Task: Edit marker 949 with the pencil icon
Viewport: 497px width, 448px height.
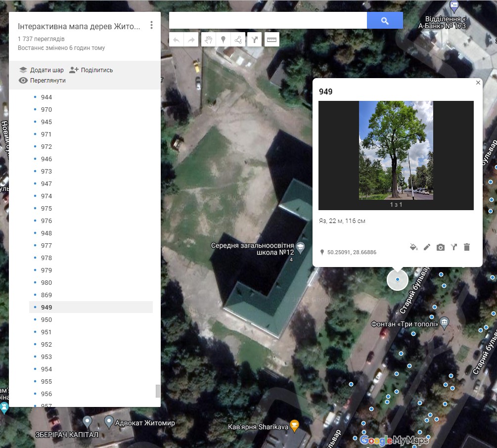Action: [x=427, y=247]
